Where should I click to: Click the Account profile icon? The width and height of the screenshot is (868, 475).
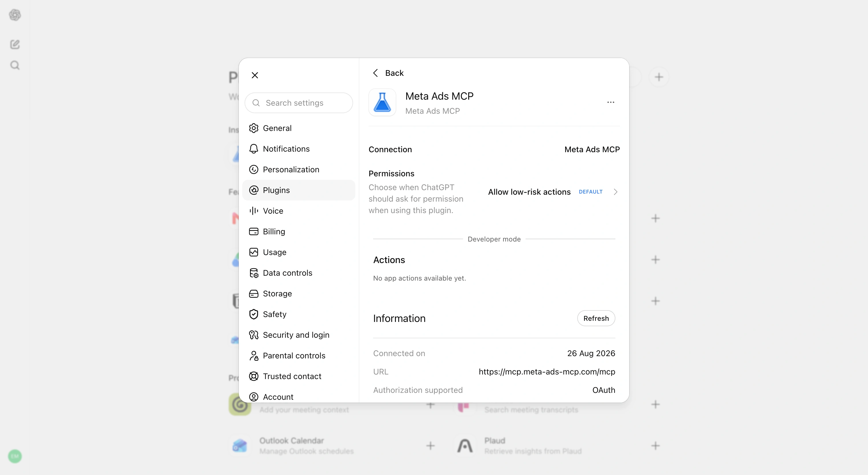point(254,397)
